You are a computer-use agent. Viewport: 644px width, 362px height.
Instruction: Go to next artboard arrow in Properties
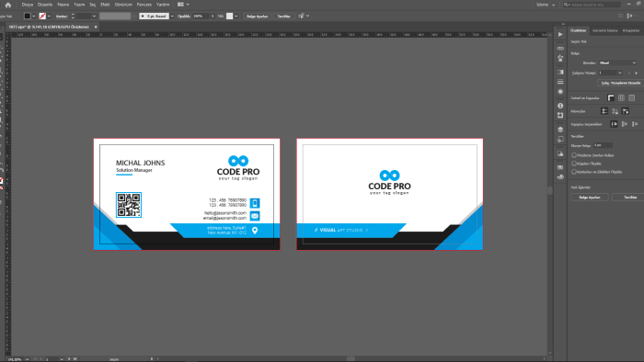[x=637, y=73]
